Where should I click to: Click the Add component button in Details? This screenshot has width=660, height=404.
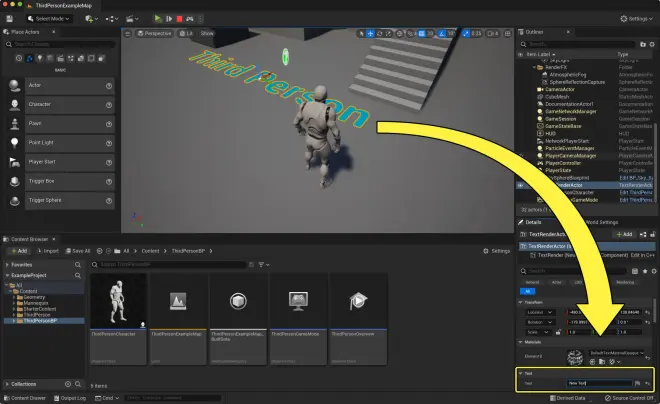tap(624, 234)
